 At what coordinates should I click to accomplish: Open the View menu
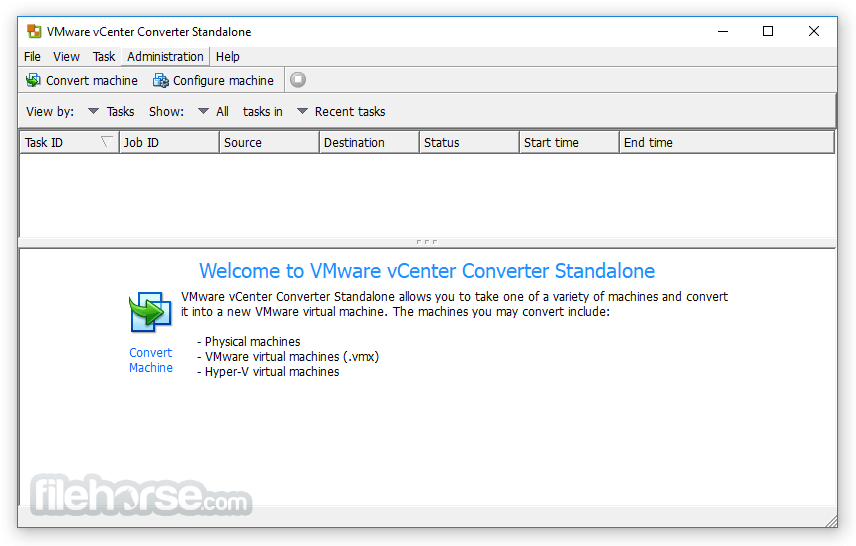click(x=67, y=57)
